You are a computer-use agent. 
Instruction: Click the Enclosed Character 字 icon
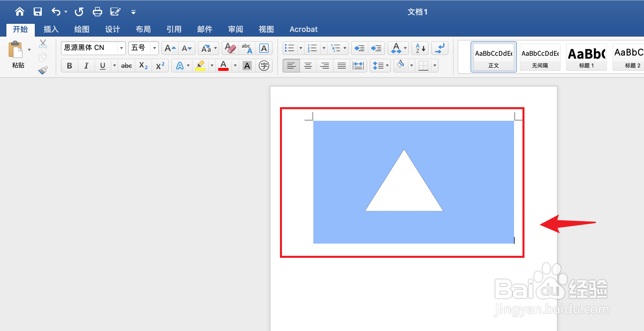[x=264, y=66]
